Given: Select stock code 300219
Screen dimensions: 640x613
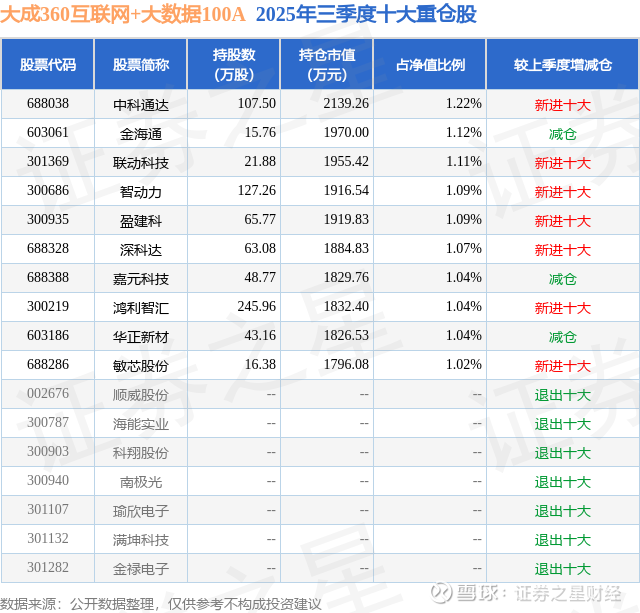Looking at the screenshot, I should 48,306.
